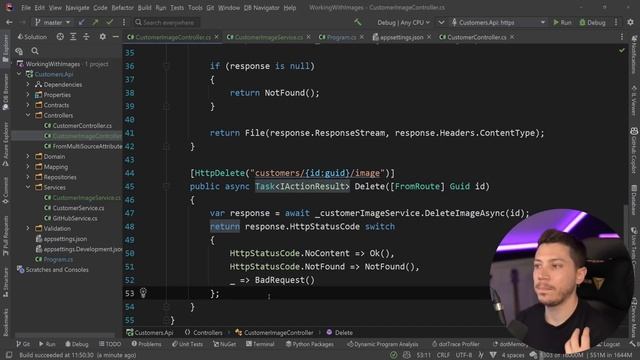640x360 pixels.
Task: Hide the Solution panel with minus icon
Action: tap(116, 37)
